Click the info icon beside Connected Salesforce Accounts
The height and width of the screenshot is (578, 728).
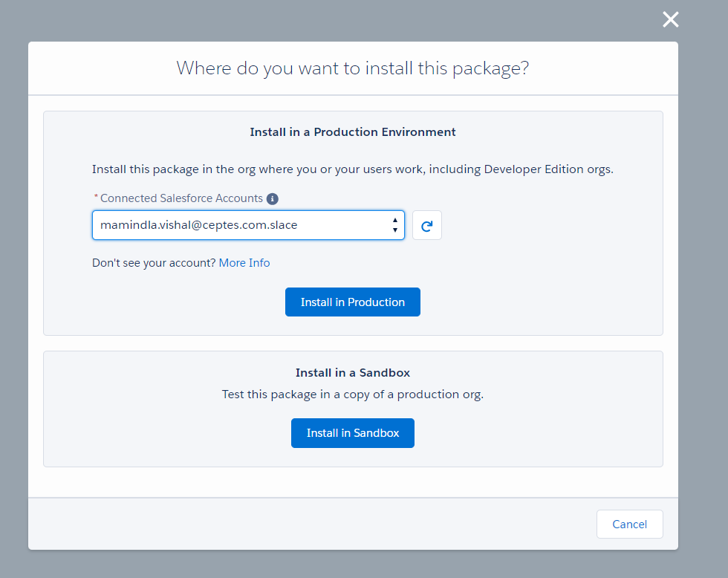[x=273, y=199]
